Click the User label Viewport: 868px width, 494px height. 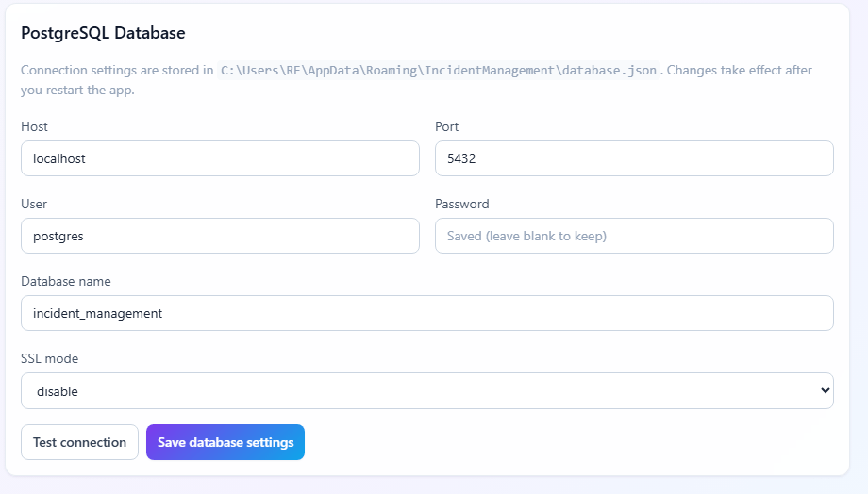coord(34,205)
